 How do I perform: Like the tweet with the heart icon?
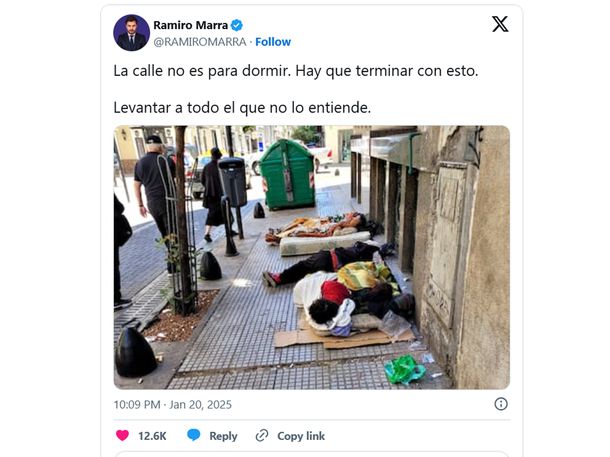[123, 435]
